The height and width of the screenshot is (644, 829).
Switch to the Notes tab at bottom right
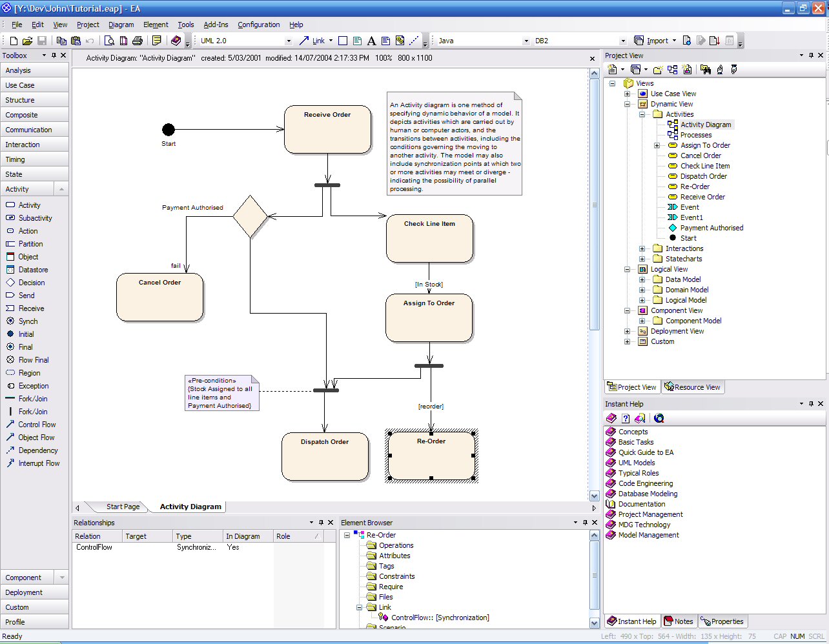679,621
